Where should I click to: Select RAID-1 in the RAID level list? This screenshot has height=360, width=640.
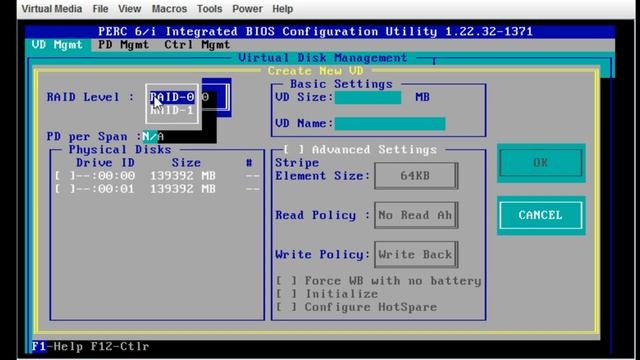point(172,110)
